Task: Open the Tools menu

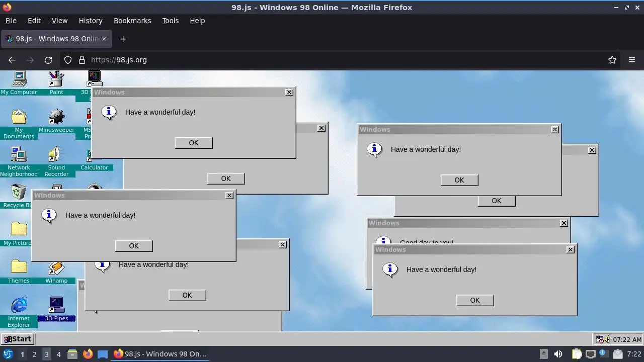Action: [170, 21]
